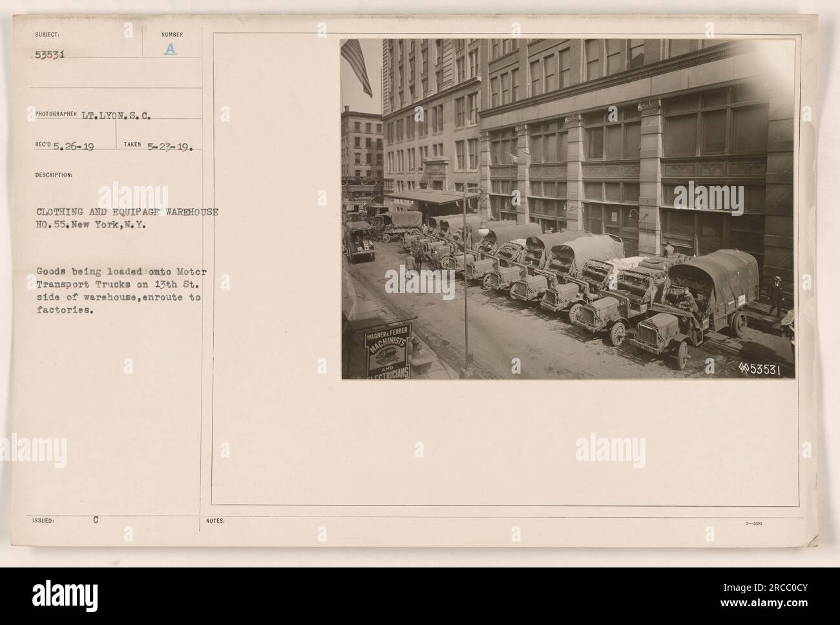Click the photographer LT. LYON S.C. field
This screenshot has height=625, width=840.
tap(94, 116)
